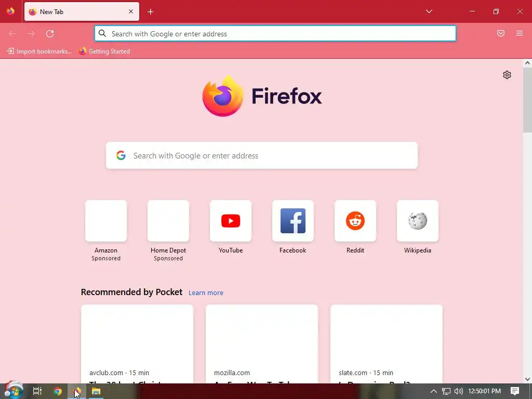Click the address bar magnifier icon
The height and width of the screenshot is (399, 532).
click(x=102, y=33)
